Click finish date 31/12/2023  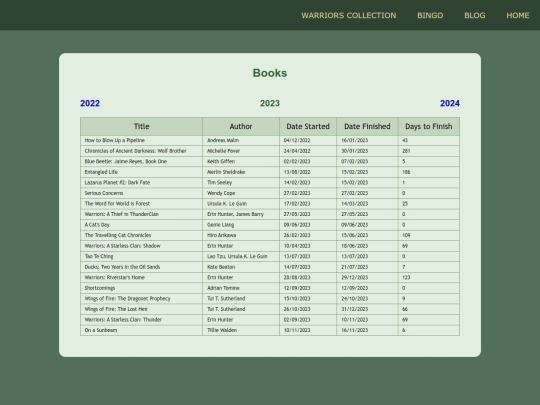(354, 309)
